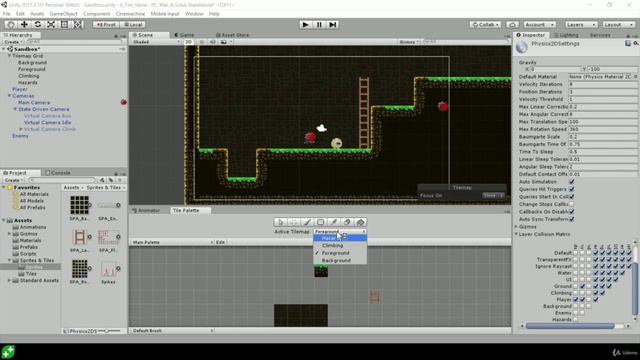Collapse Layer Collision Matrix section
The width and height of the screenshot is (640, 360).
click(516, 234)
